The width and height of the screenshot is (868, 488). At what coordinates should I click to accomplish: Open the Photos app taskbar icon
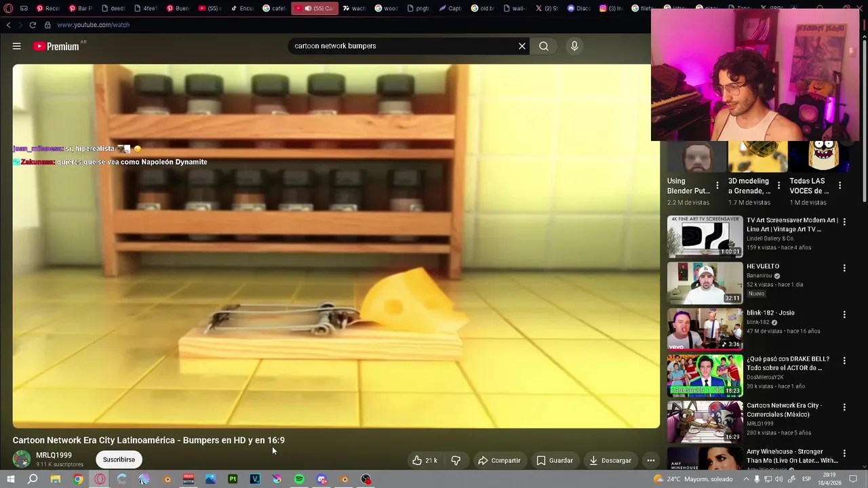(x=211, y=479)
